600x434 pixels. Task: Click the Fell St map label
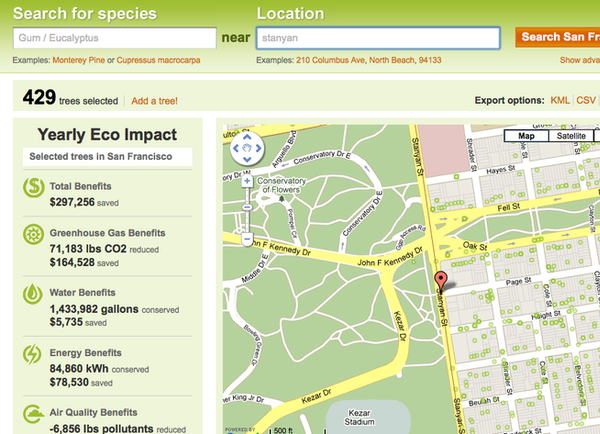[x=509, y=207]
